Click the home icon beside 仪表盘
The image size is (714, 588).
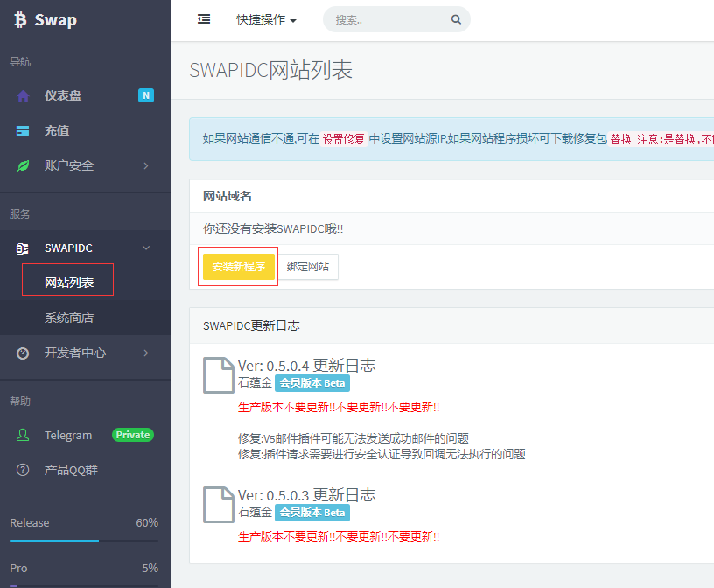(23, 96)
